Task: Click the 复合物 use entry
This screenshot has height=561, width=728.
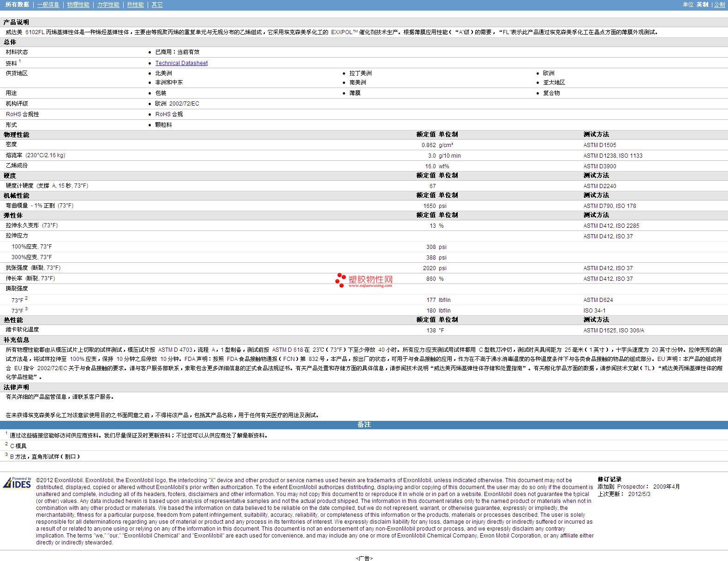Action: point(551,93)
